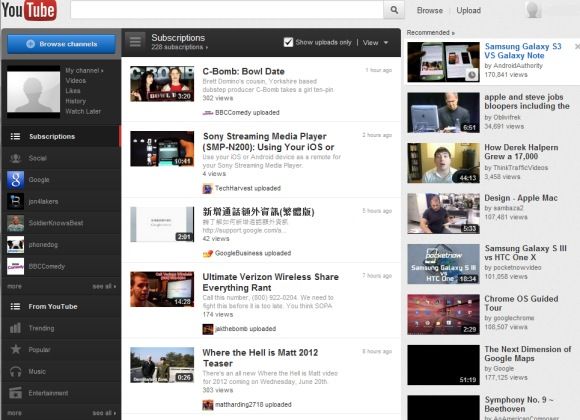Toggle the Show uploads only checkbox
This screenshot has width=580, height=420.
[288, 42]
